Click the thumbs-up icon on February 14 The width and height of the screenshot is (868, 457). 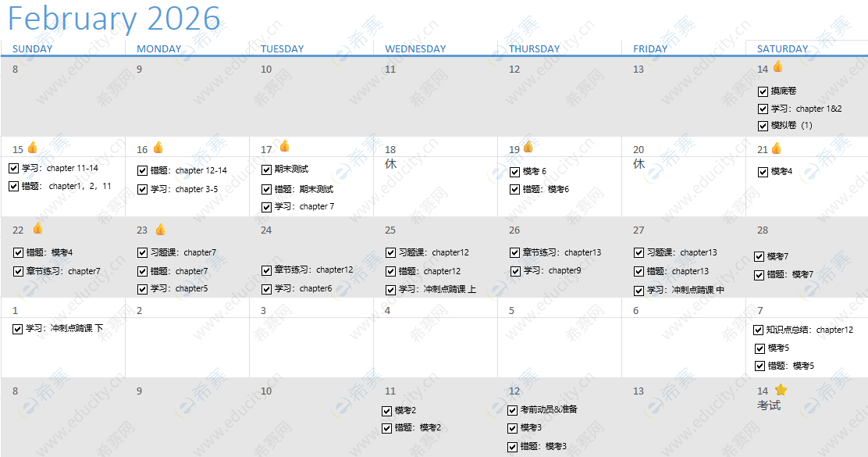point(777,66)
